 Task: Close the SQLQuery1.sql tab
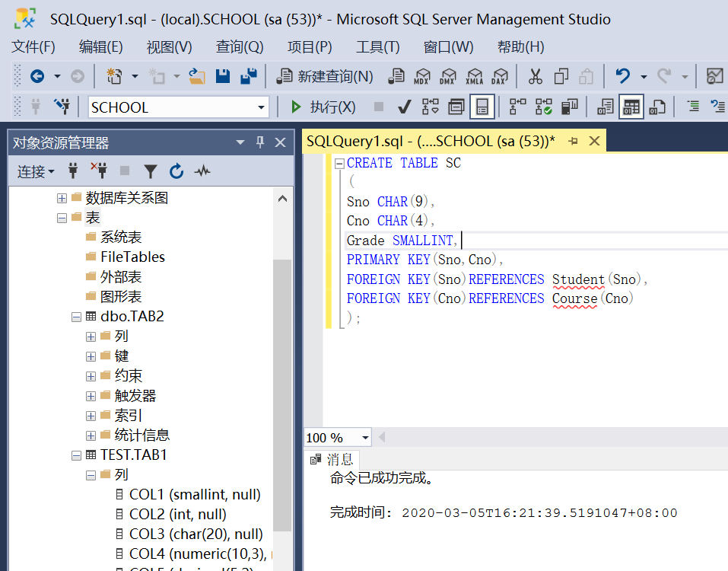pyautogui.click(x=594, y=141)
